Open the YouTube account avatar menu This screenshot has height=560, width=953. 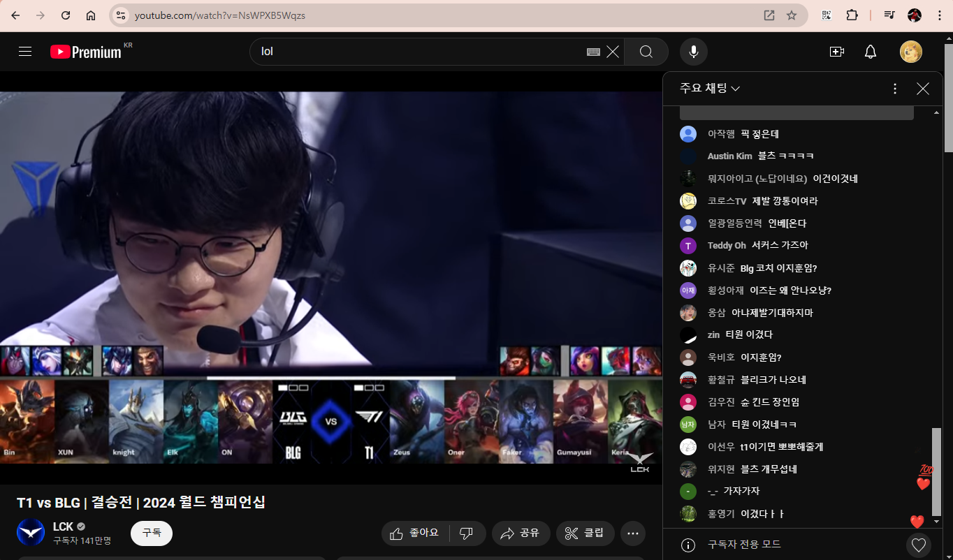click(911, 52)
